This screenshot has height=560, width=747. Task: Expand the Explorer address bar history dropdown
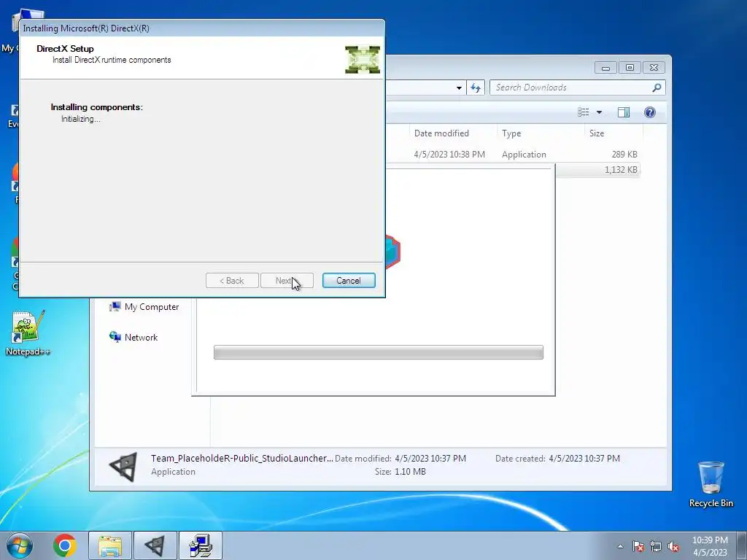(459, 87)
